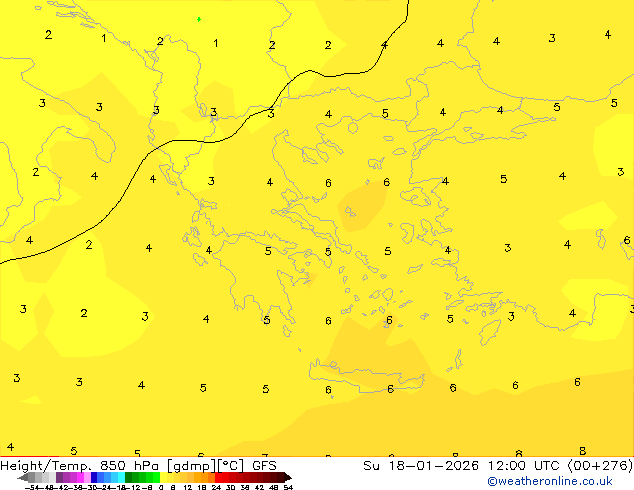Pick the bright red swatch at legend value 24
Screen dimensions: 634x490
pyautogui.click(x=218, y=477)
